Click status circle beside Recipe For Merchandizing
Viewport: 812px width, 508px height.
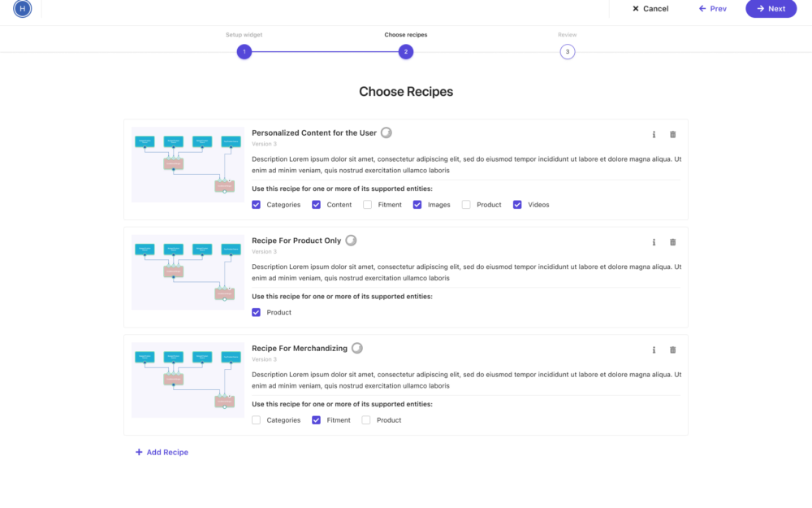(356, 348)
